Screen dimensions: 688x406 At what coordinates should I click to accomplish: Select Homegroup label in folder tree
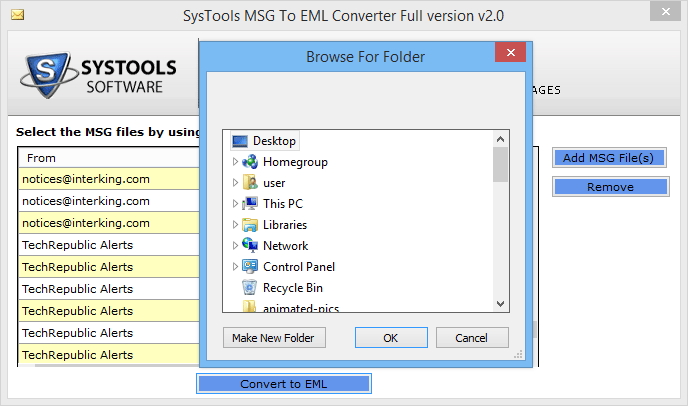click(x=295, y=162)
